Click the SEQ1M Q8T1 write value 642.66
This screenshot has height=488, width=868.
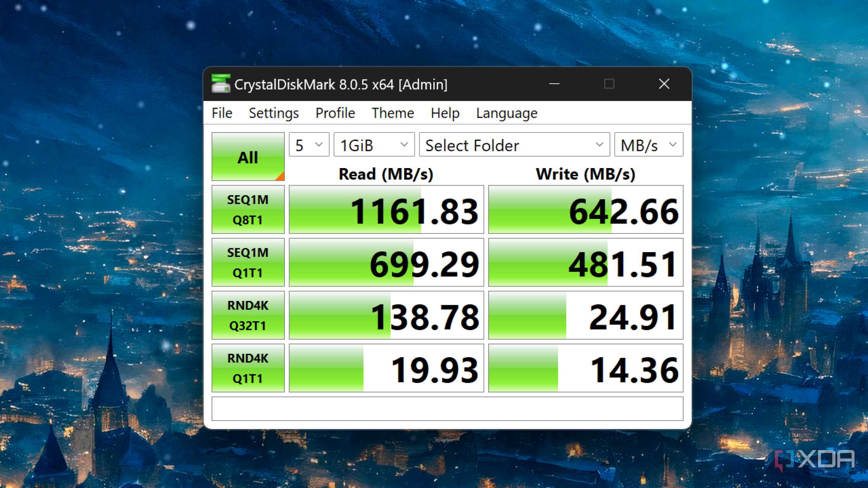(586, 210)
